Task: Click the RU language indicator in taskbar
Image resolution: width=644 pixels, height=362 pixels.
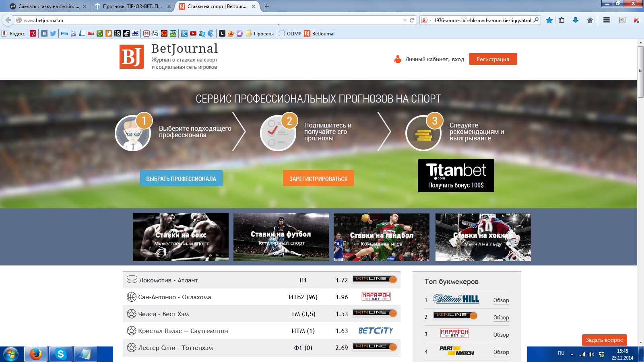Action: tap(561, 353)
